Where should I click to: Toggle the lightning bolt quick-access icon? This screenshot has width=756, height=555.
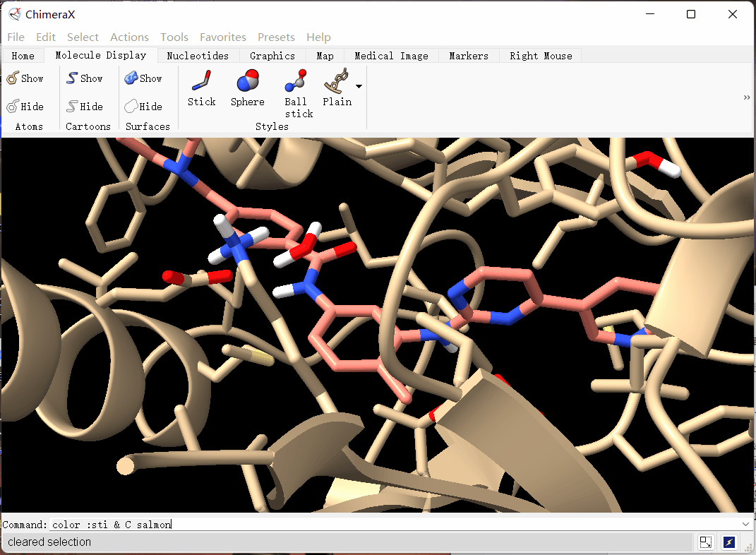pos(730,542)
